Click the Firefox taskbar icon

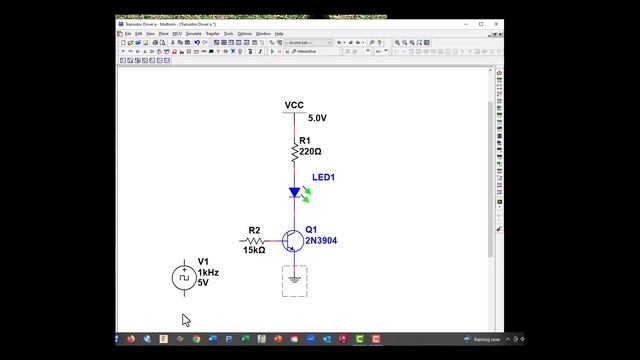coord(131,339)
